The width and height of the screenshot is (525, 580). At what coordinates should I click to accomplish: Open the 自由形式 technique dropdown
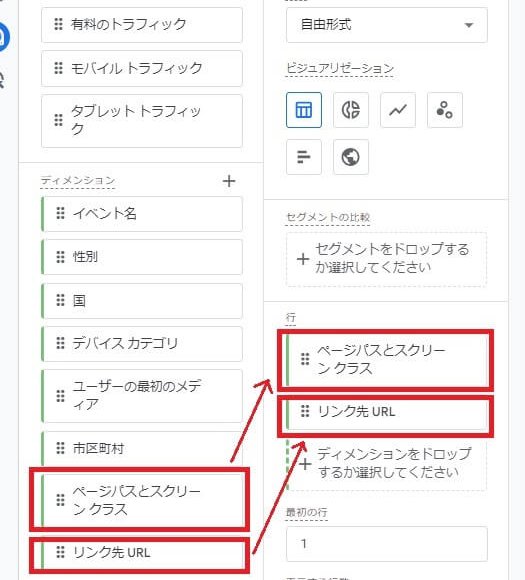tap(387, 25)
